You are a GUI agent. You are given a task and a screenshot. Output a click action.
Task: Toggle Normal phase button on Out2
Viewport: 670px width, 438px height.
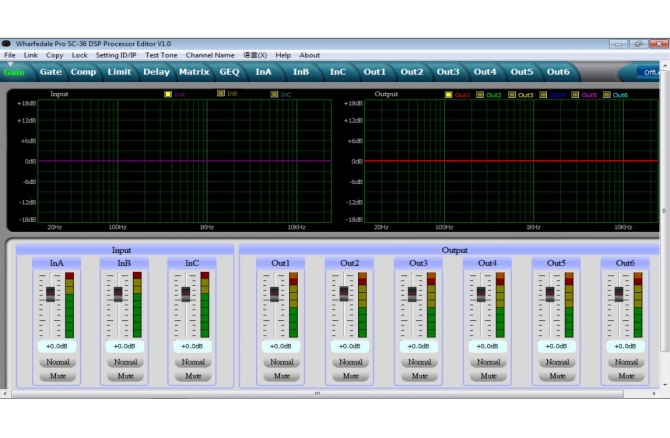350,362
